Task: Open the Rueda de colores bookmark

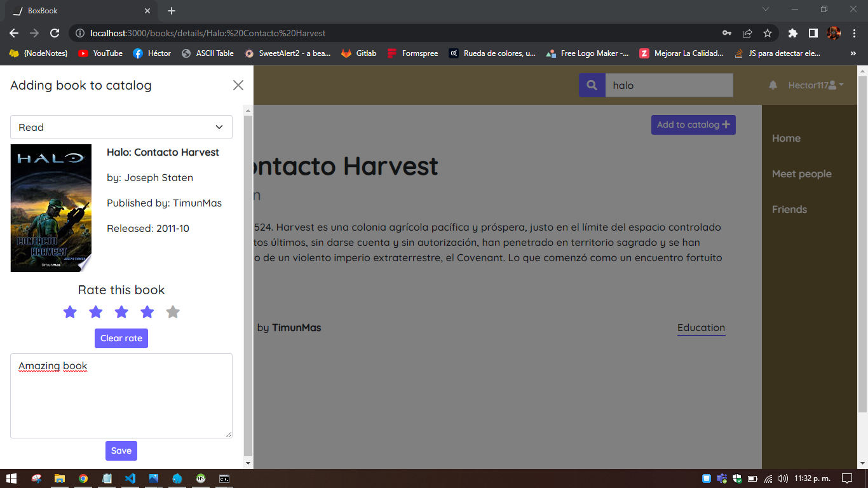Action: [x=492, y=53]
